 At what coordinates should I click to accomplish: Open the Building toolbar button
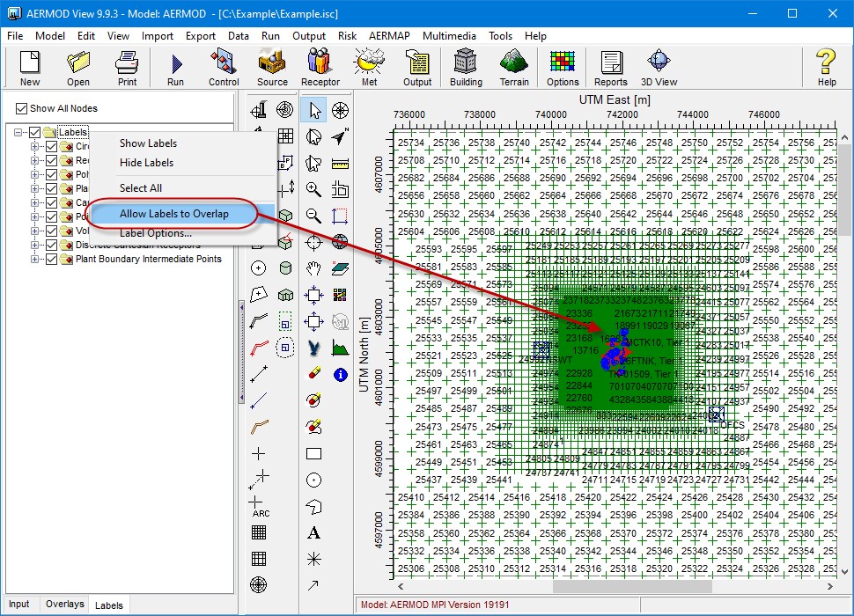(466, 68)
